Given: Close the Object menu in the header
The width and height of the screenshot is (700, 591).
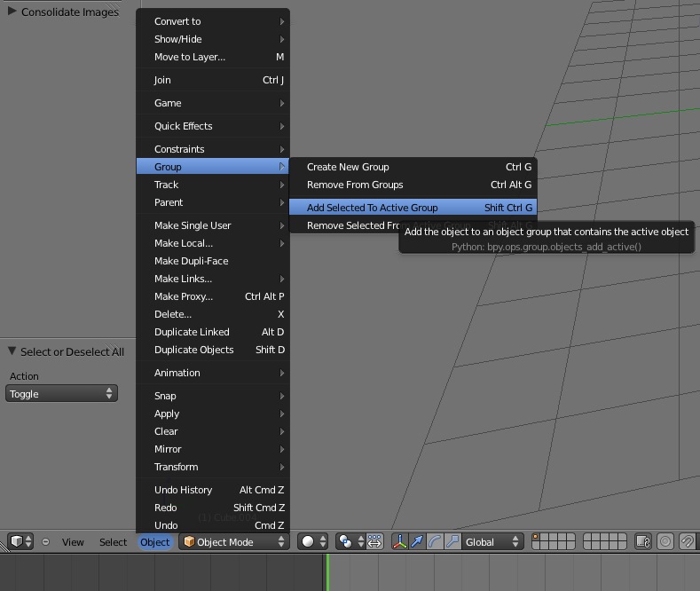Looking at the screenshot, I should [x=155, y=542].
